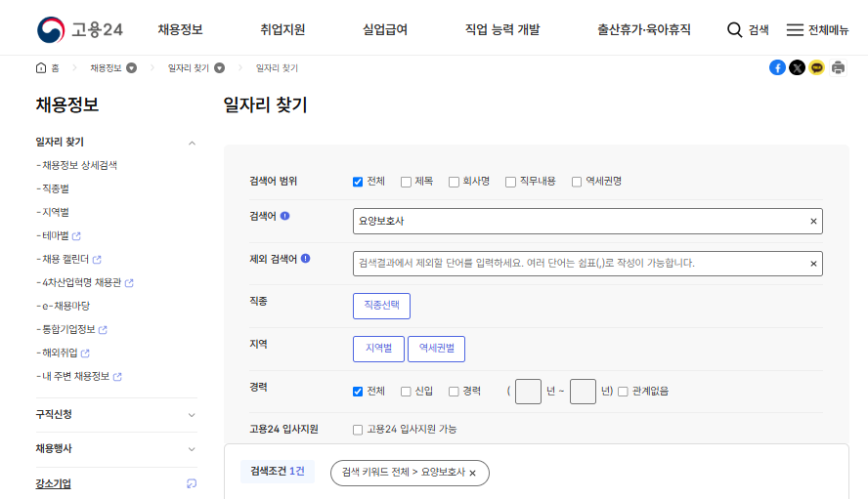Expand the 구직신청 sidebar section

pyautogui.click(x=192, y=415)
